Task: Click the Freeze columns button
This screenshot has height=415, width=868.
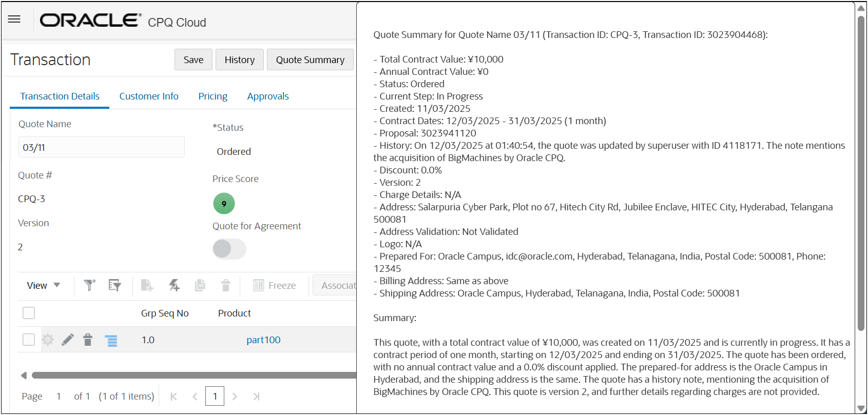Action: tap(275, 285)
